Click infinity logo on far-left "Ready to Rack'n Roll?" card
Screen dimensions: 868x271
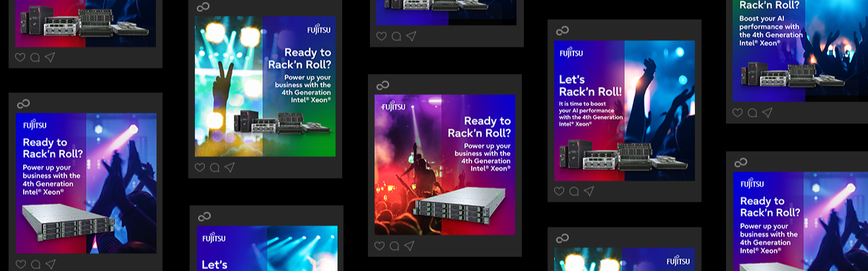23,104
